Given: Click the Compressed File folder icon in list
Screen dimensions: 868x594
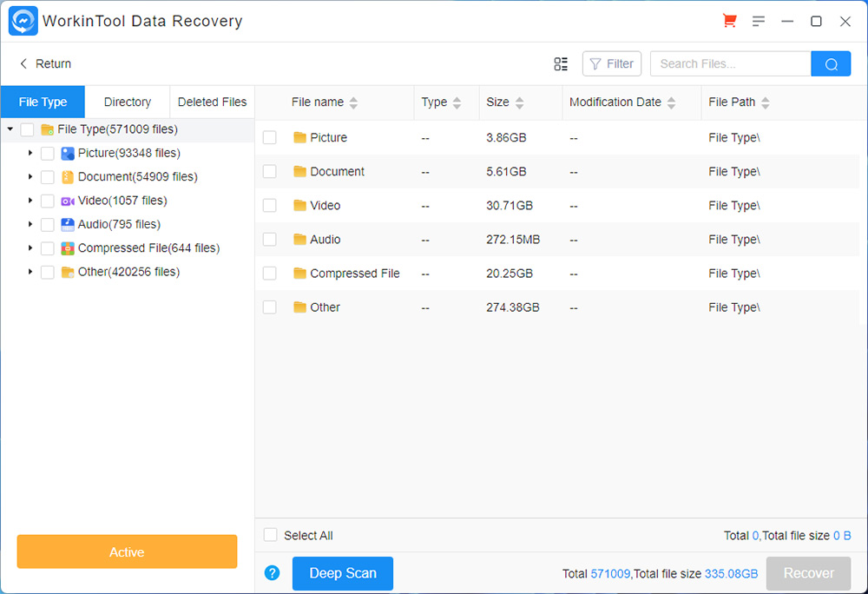Looking at the screenshot, I should [x=299, y=274].
